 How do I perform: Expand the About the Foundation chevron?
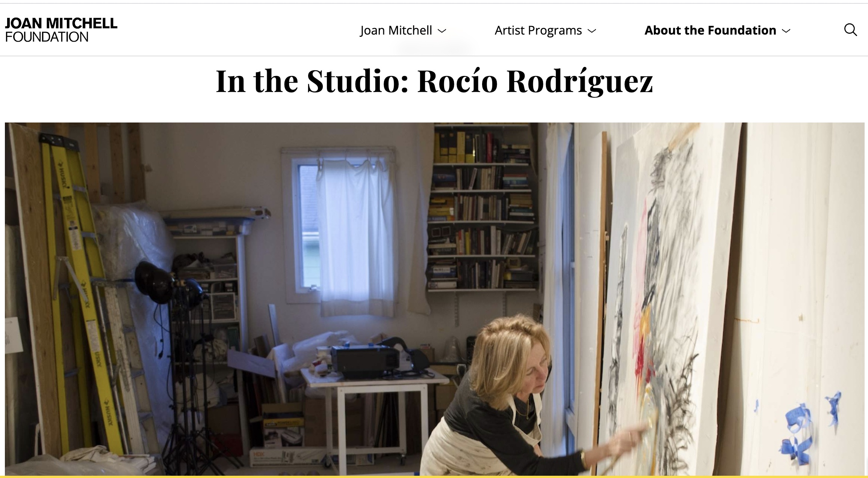[x=786, y=31]
